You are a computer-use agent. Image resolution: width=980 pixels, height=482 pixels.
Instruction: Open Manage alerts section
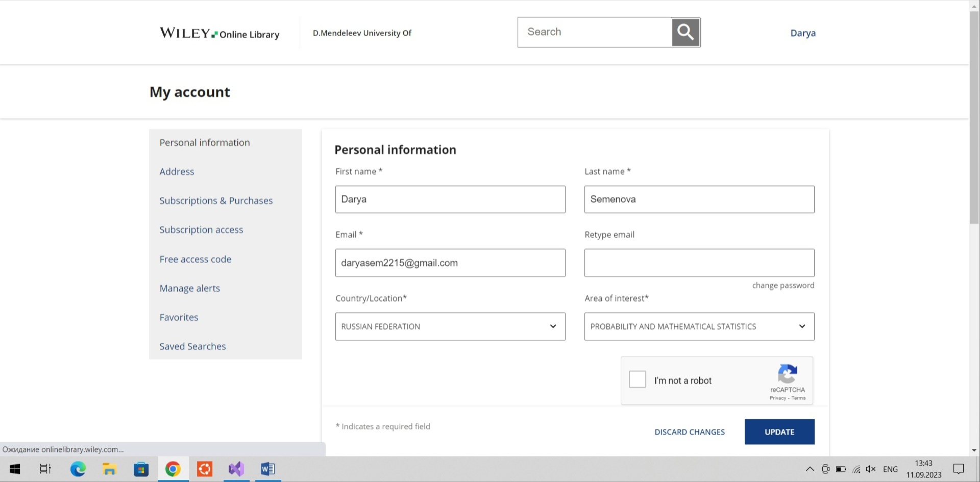tap(189, 288)
